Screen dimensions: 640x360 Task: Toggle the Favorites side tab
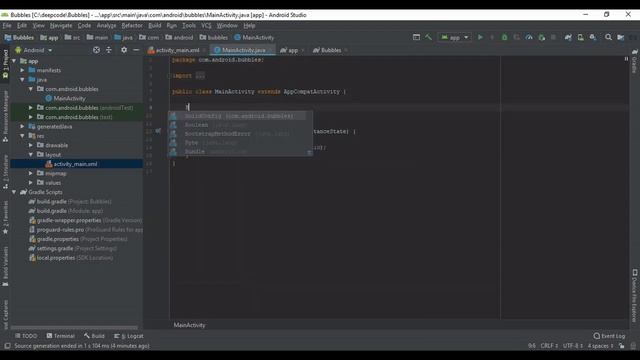[x=5, y=218]
